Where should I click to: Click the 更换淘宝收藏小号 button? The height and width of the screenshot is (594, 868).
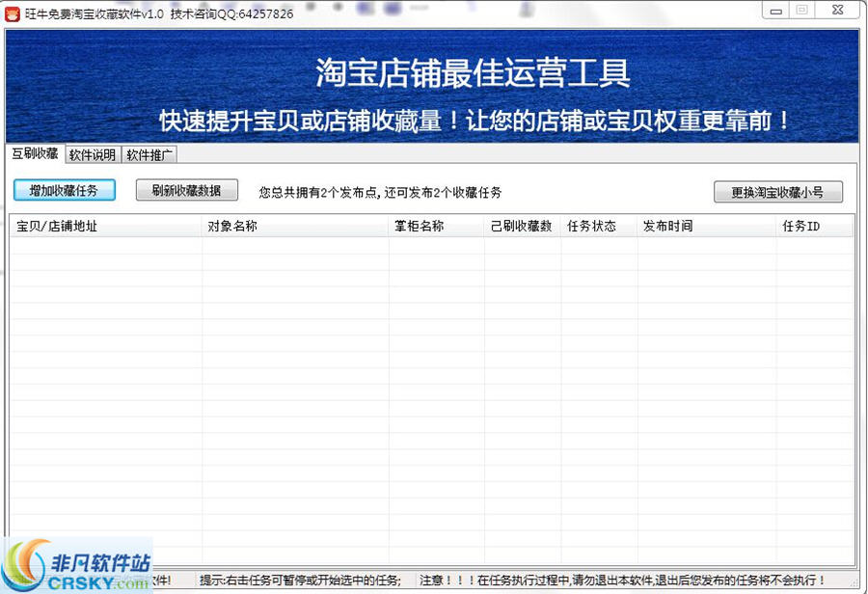[x=777, y=192]
